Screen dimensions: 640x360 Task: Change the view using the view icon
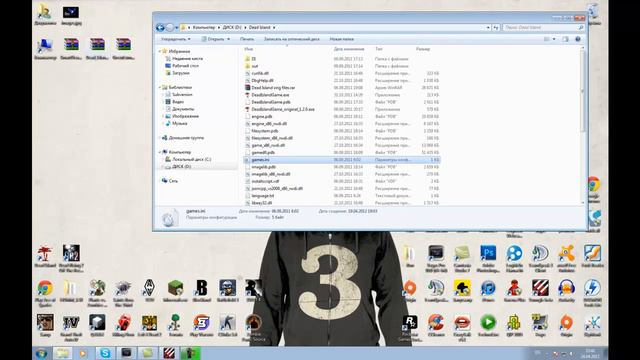click(547, 39)
